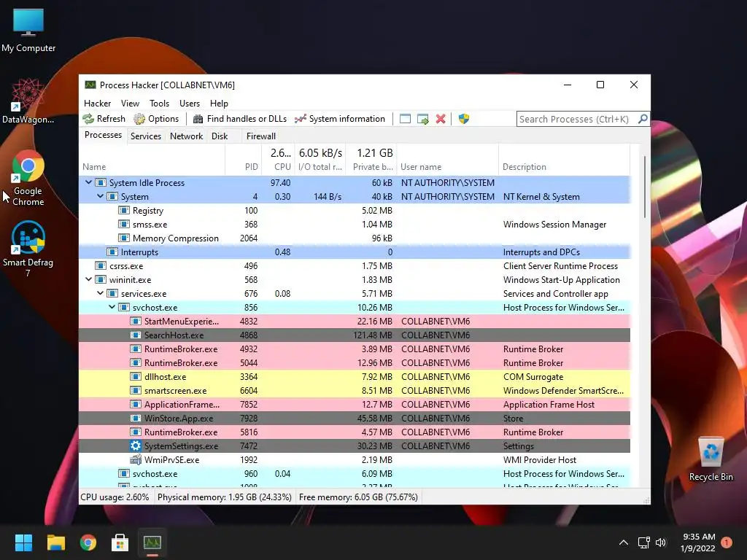Open the Options toolbar button

(156, 119)
